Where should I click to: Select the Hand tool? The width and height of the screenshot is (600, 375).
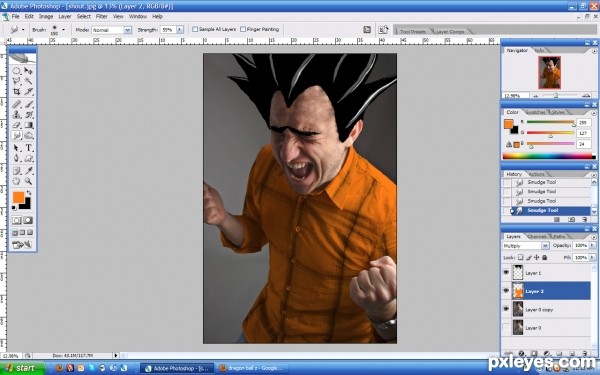[16, 181]
